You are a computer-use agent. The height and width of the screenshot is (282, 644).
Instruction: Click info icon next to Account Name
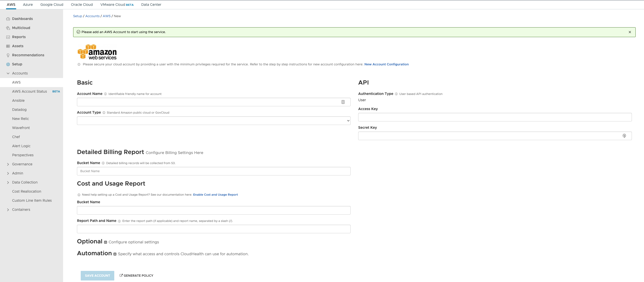[x=105, y=94]
